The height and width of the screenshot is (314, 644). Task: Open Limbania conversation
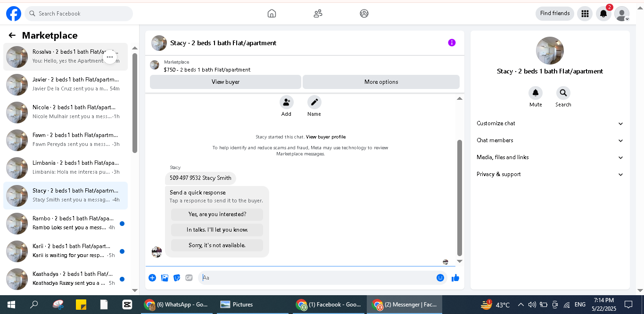point(66,168)
